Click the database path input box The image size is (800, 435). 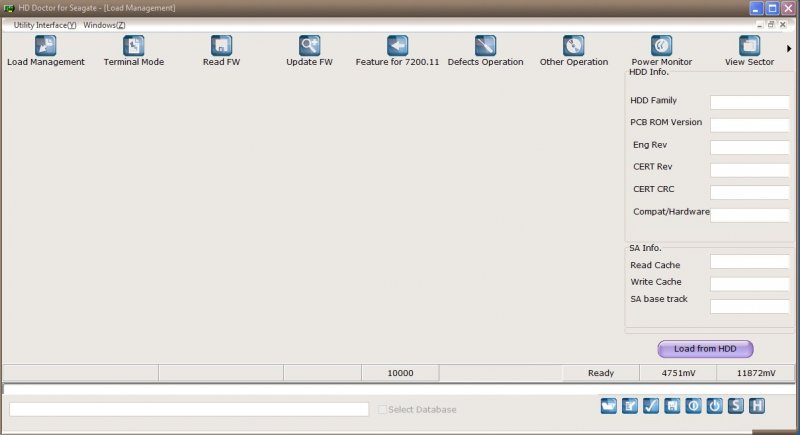[189, 409]
